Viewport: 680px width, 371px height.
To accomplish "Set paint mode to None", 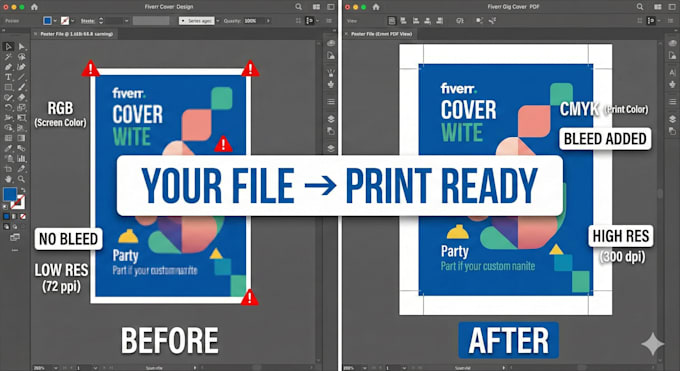I will click(x=23, y=216).
